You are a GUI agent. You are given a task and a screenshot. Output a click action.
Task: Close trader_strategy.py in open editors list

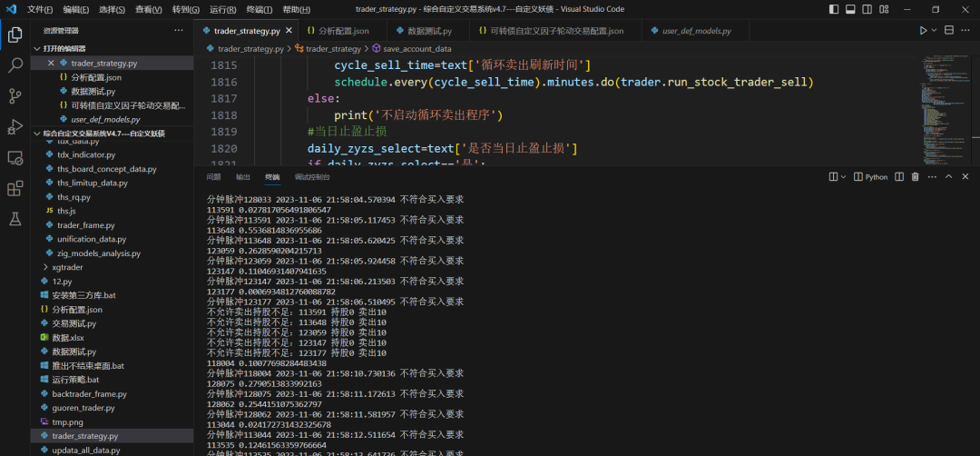point(51,64)
